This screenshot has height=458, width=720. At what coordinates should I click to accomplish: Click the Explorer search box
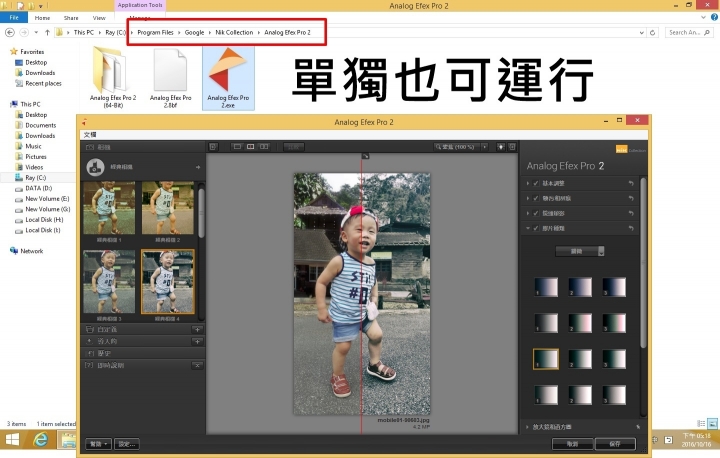[688, 33]
